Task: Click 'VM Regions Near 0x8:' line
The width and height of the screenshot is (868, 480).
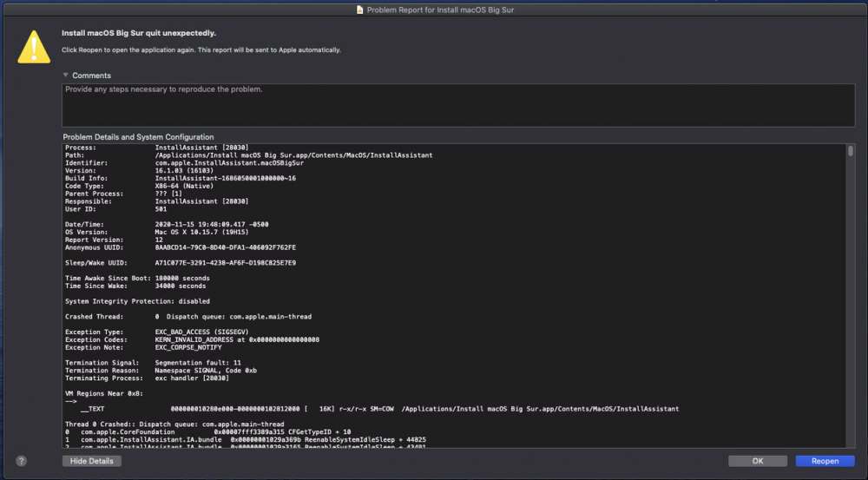Action: click(104, 393)
